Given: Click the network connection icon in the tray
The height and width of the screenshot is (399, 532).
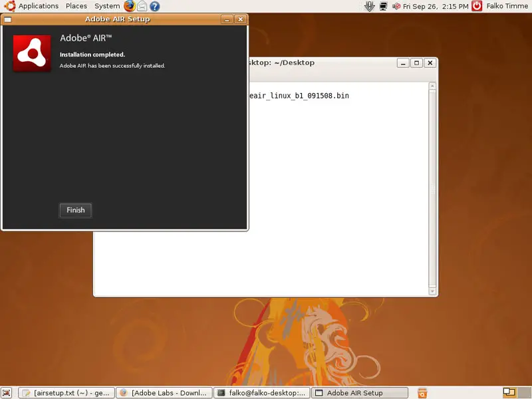Looking at the screenshot, I should tap(384, 6).
